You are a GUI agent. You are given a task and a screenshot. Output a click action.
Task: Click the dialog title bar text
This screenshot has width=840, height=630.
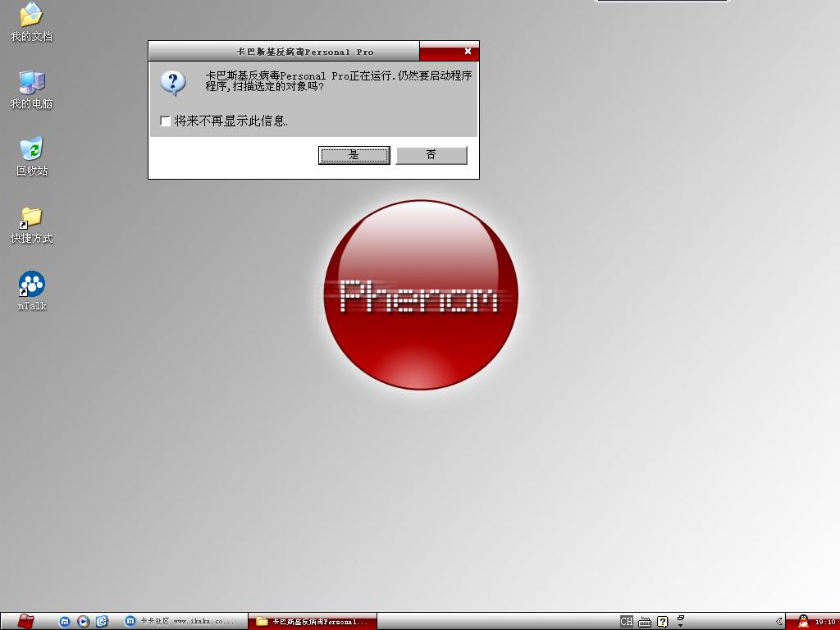coord(305,52)
